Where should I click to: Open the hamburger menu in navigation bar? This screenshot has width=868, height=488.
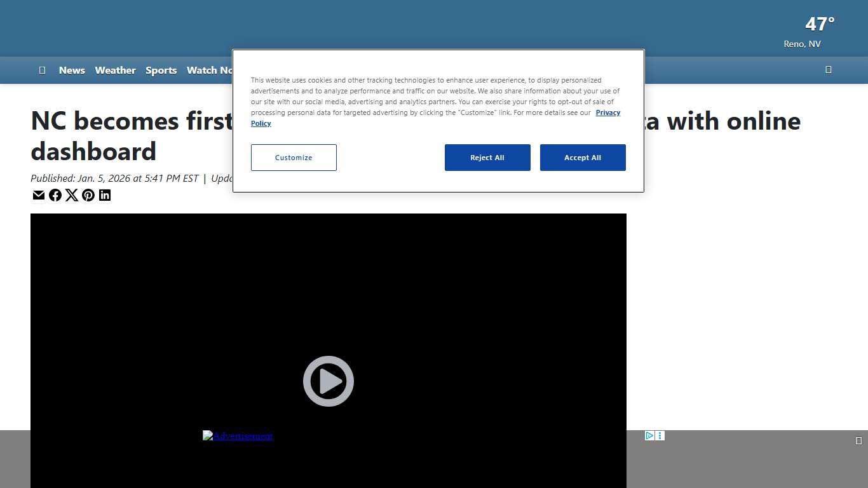[42, 71]
